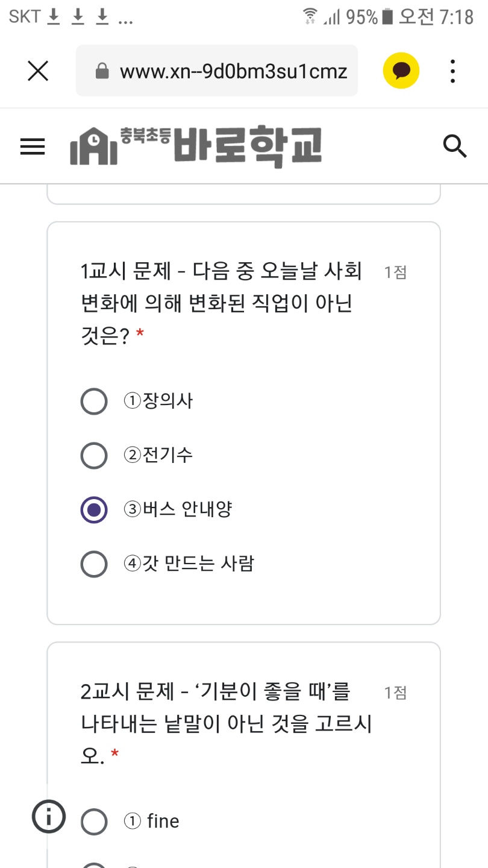The image size is (488, 868).
Task: Tap the first download arrow in status bar
Action: pos(54,17)
